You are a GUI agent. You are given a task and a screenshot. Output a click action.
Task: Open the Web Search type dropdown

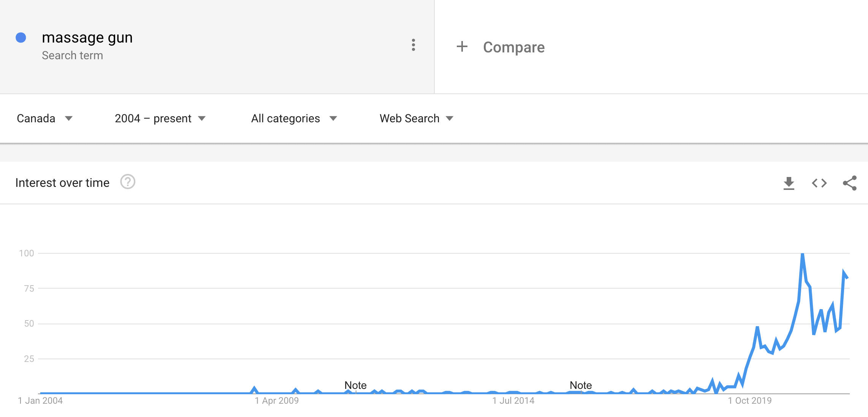click(417, 118)
